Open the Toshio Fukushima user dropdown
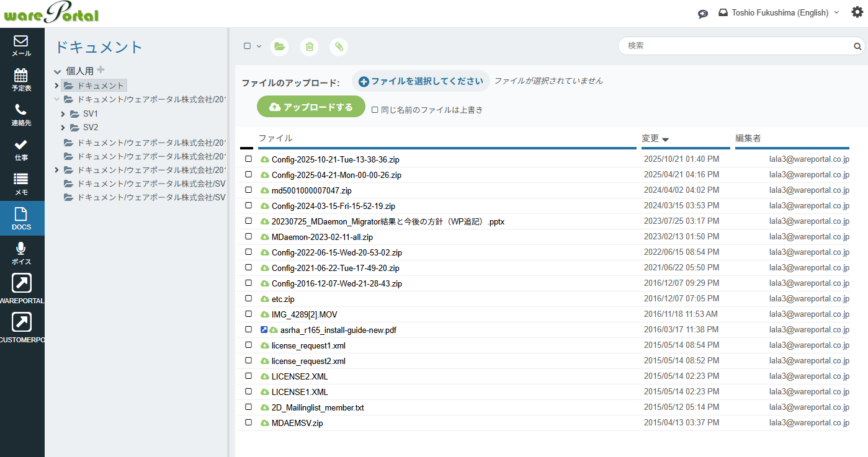Screen dimensions: 868x457 coord(779,12)
